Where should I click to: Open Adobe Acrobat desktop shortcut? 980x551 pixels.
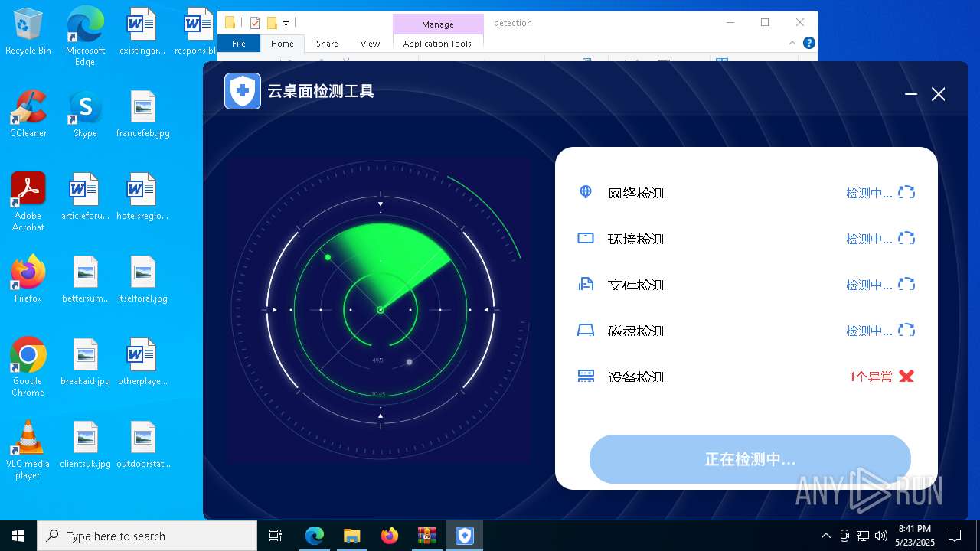pyautogui.click(x=28, y=202)
